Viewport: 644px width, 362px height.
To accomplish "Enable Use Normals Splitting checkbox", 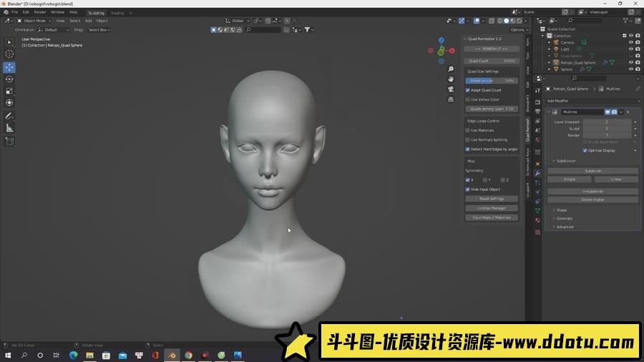I will (x=467, y=140).
